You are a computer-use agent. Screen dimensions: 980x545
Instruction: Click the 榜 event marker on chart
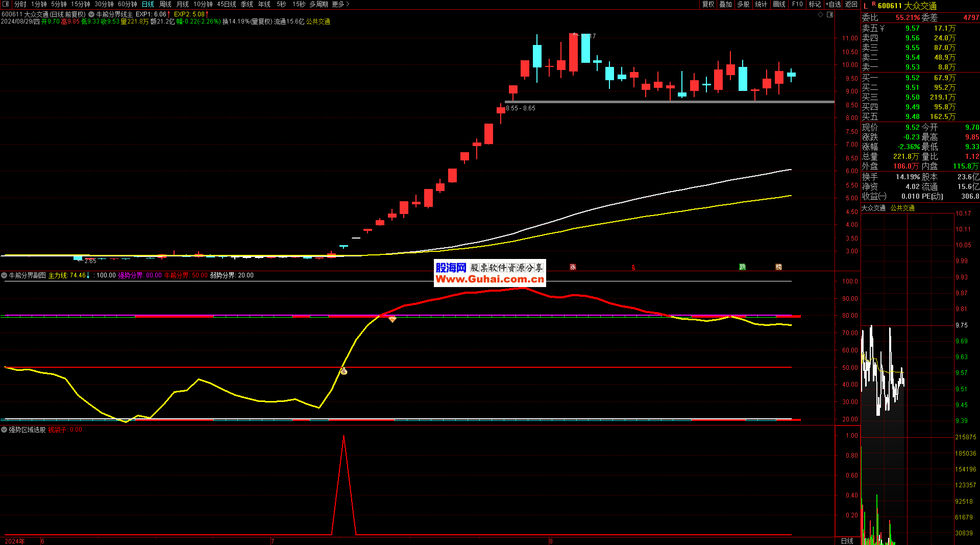[x=778, y=267]
